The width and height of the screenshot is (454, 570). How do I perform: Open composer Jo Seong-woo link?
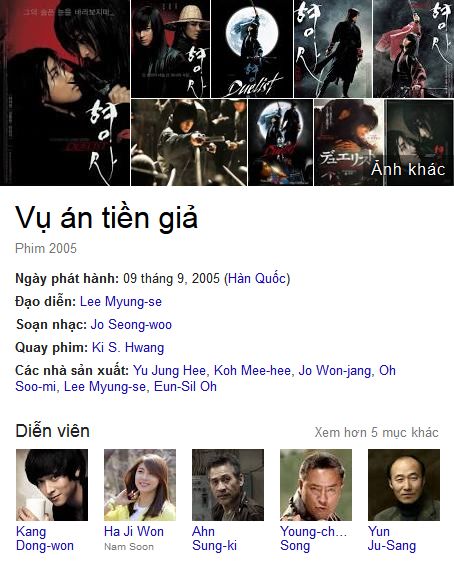click(x=131, y=324)
